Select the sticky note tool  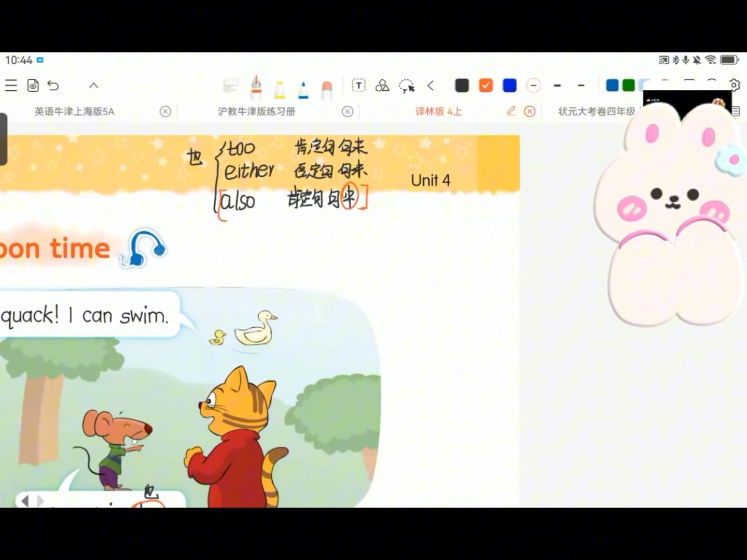(x=231, y=86)
